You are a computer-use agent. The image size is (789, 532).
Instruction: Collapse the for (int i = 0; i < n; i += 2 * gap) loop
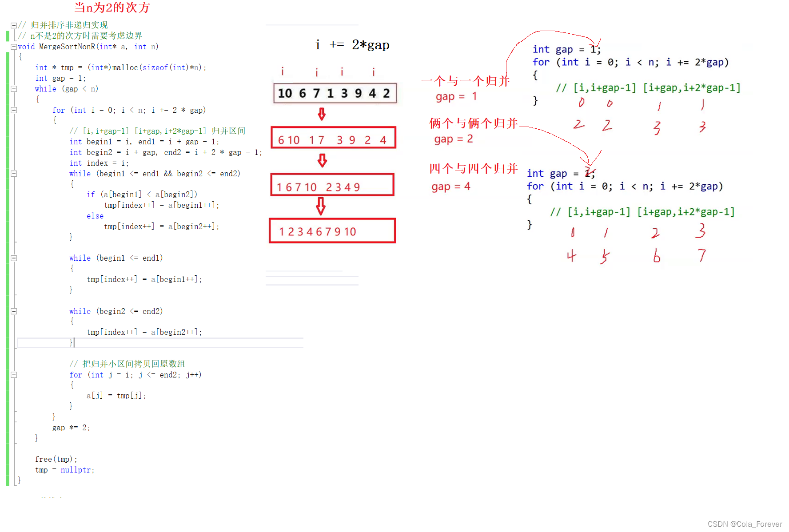click(x=14, y=110)
